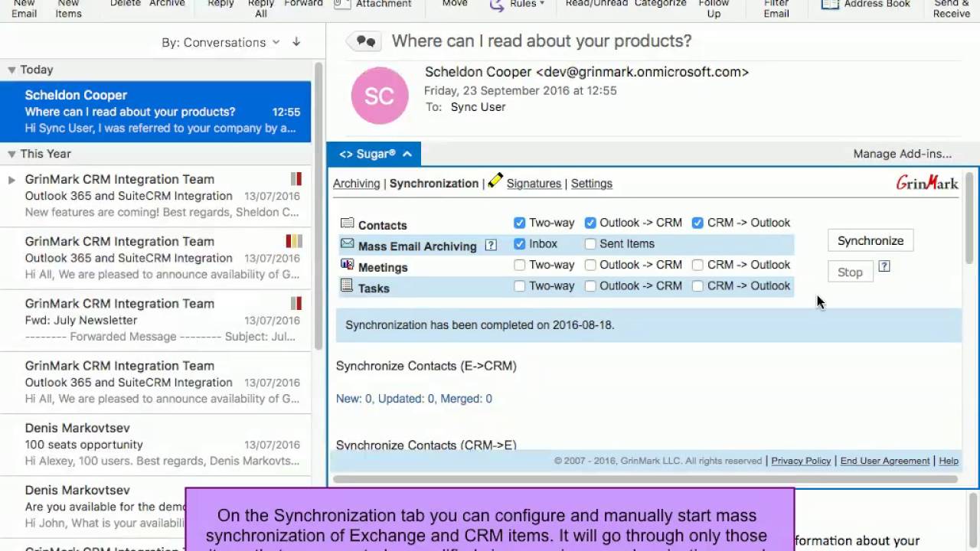This screenshot has width=980, height=551.
Task: Toggle Contacts CRM -> Outlook checkbox
Action: coord(697,223)
